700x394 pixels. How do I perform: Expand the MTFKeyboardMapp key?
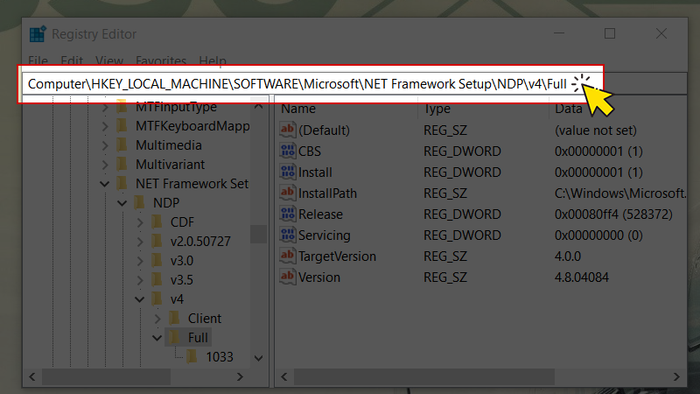(x=104, y=126)
